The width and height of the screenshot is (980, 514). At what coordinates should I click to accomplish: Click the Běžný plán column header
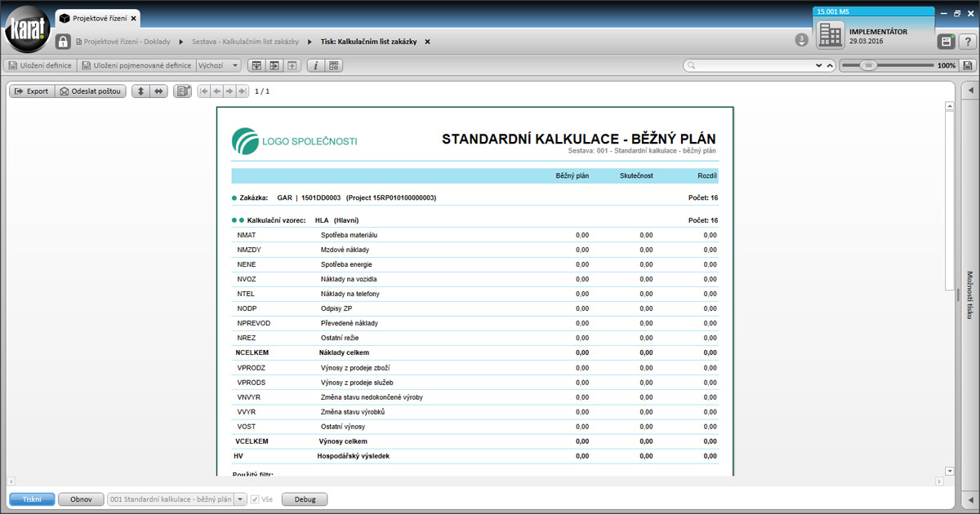[x=572, y=175]
